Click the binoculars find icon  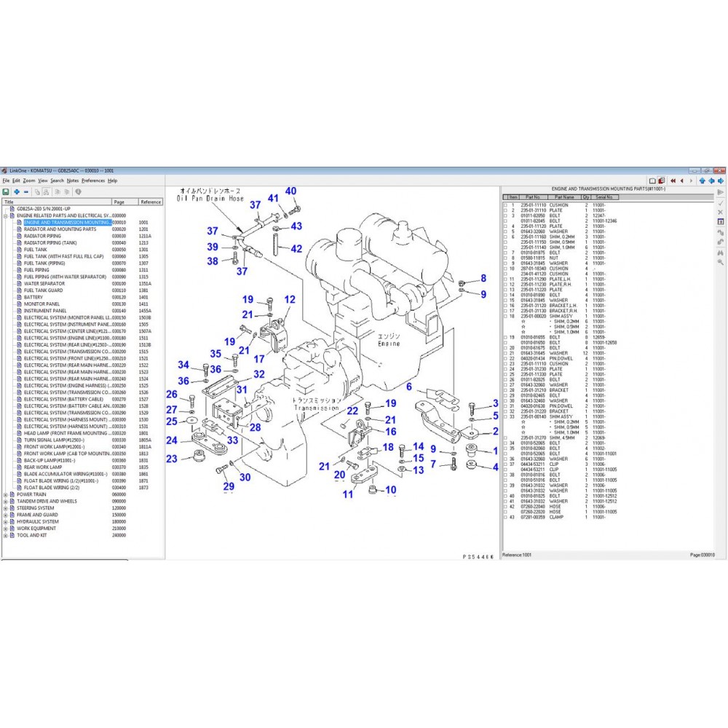[x=720, y=253]
